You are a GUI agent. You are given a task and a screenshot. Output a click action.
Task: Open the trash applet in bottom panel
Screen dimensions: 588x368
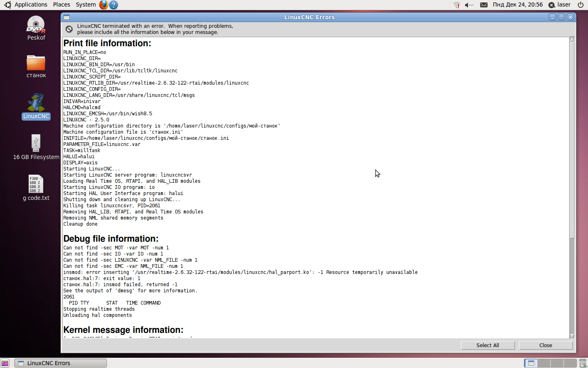coord(583,363)
